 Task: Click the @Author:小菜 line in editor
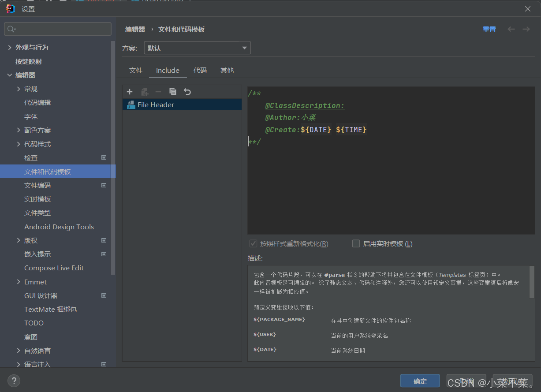(x=291, y=118)
